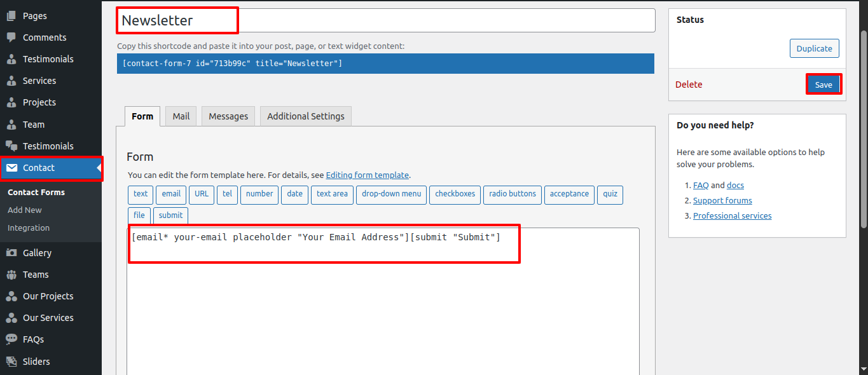Insert a quiz tag

610,194
